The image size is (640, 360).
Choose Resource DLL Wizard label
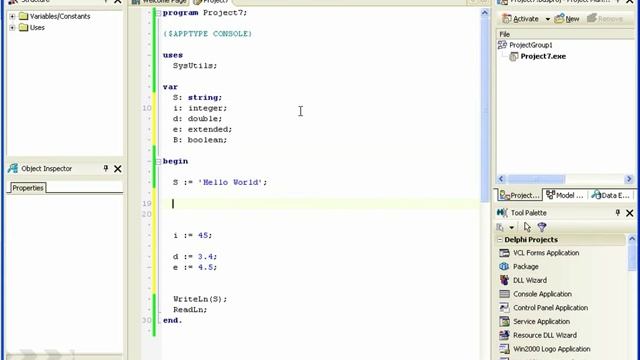tap(545, 335)
